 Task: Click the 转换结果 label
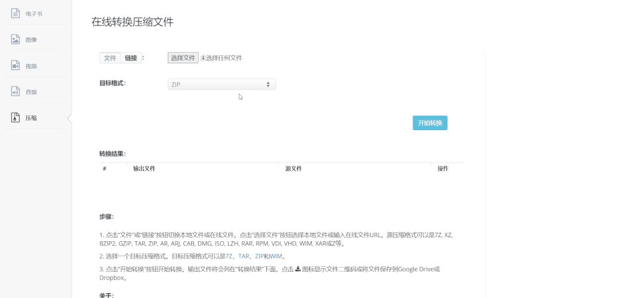click(113, 153)
